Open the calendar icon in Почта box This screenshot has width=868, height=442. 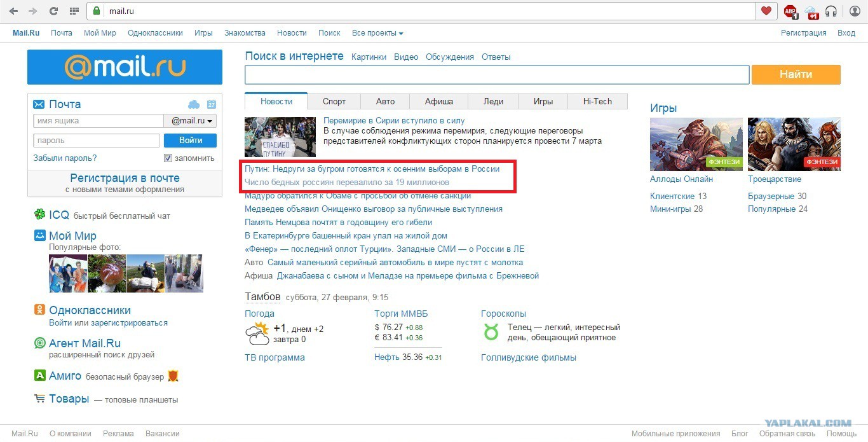[212, 104]
